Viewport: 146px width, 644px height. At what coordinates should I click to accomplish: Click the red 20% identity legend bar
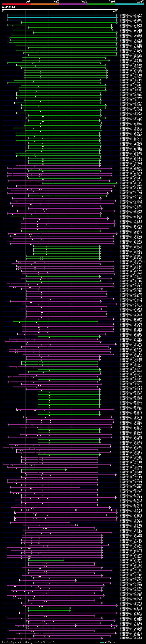[16, 4]
